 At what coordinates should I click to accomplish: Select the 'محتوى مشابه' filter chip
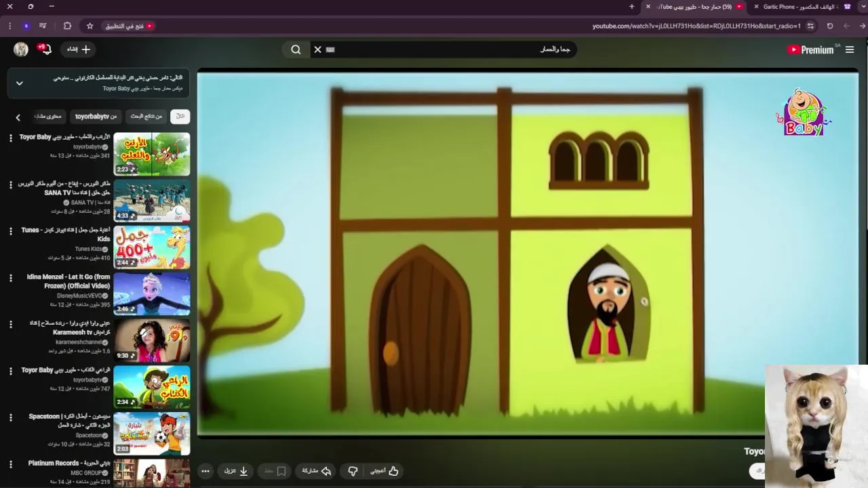47,117
